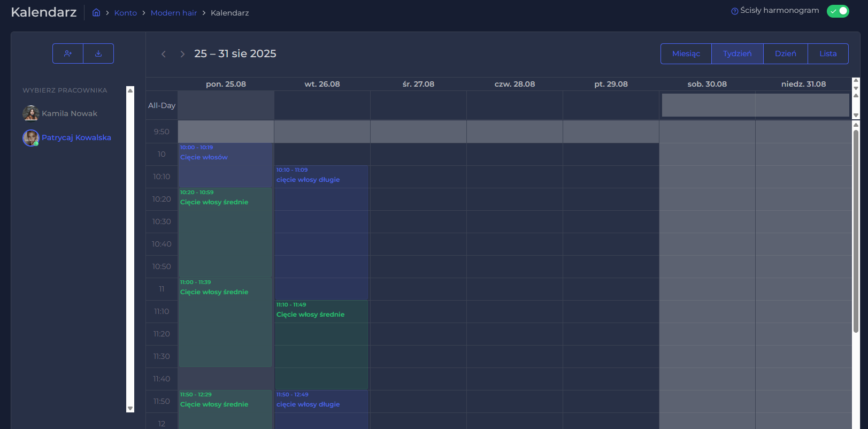The height and width of the screenshot is (429, 868).
Task: Click the All-Day row label
Action: [x=162, y=105]
